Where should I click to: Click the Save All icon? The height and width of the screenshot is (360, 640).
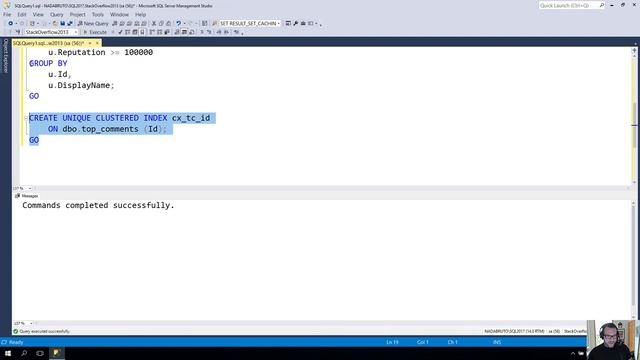point(70,24)
